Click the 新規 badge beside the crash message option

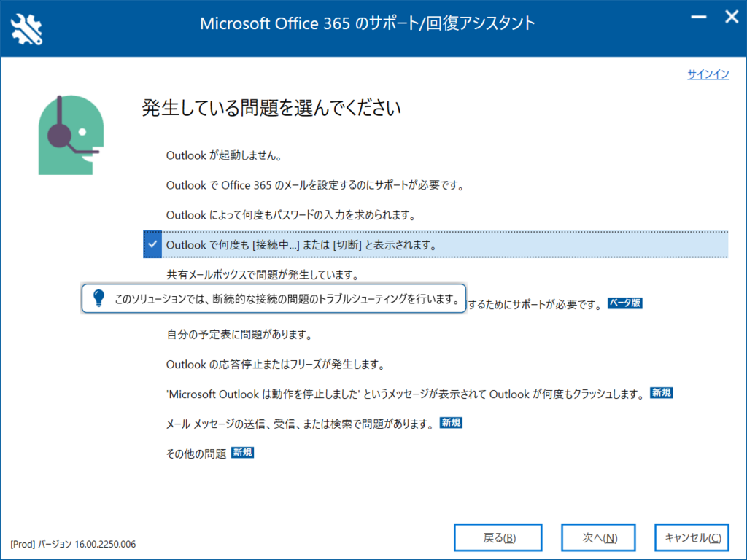[x=661, y=393]
